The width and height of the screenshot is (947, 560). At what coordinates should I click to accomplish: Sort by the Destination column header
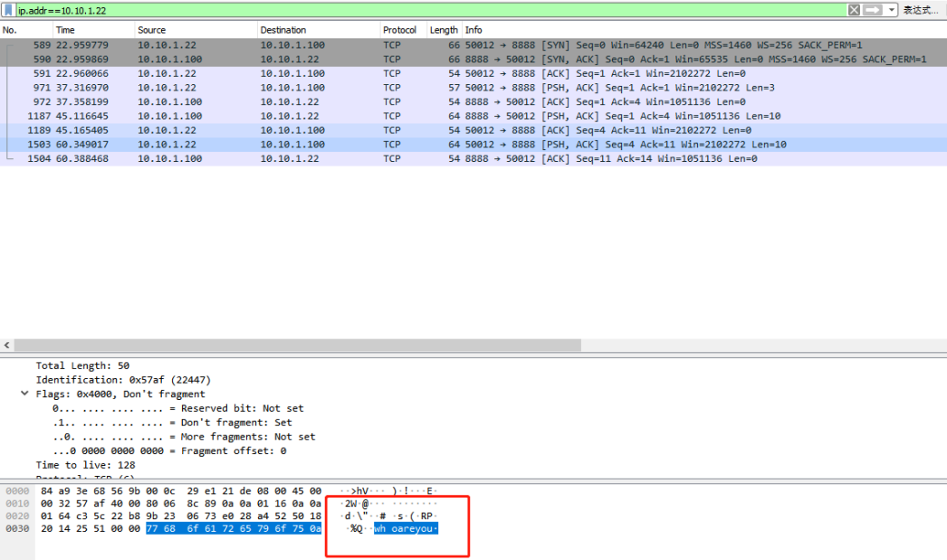click(x=319, y=30)
